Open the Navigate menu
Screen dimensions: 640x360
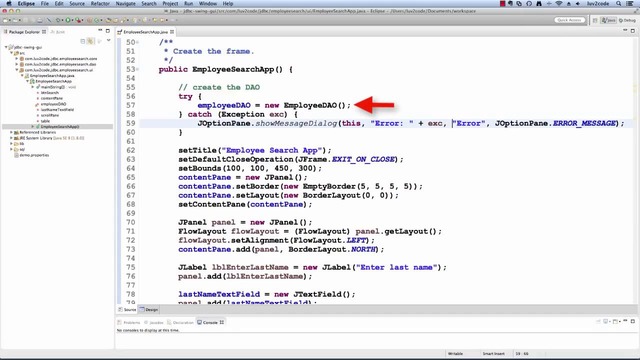pyautogui.click(x=125, y=3)
